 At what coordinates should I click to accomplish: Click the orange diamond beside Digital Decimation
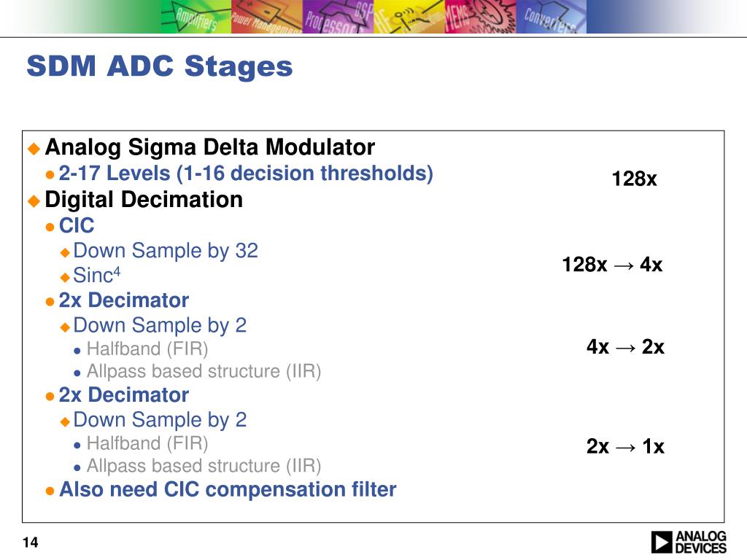(x=34, y=201)
